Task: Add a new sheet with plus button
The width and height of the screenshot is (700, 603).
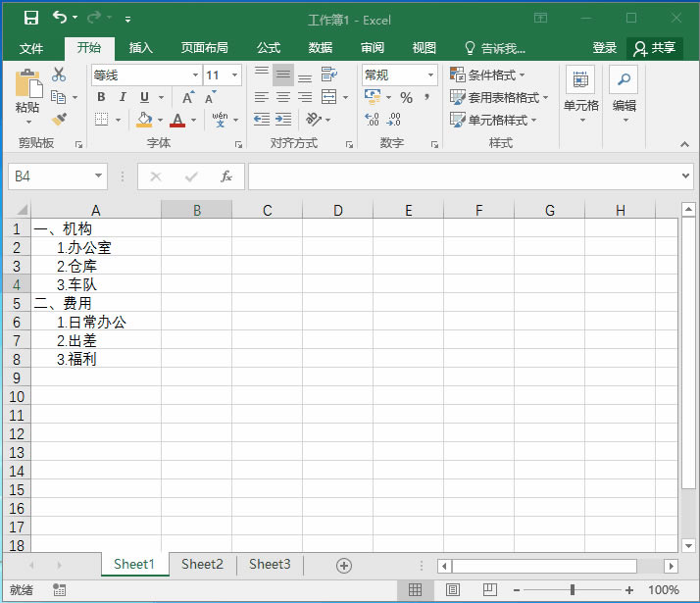Action: pyautogui.click(x=343, y=565)
